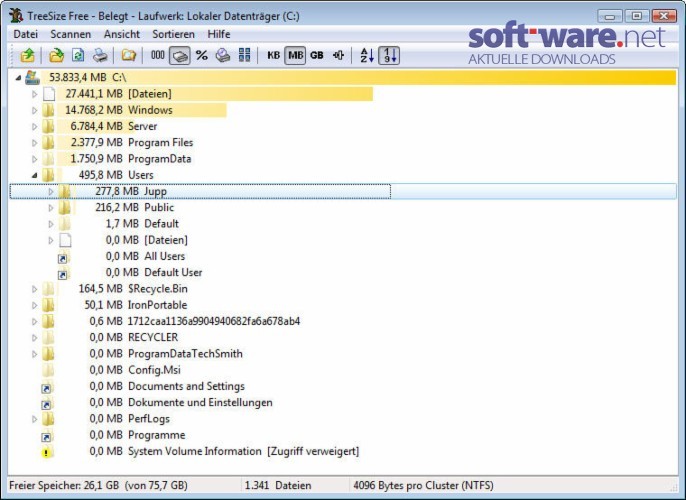Screen dimensions: 686x500
Task: Sort tree by size 1-9
Action: click(389, 56)
